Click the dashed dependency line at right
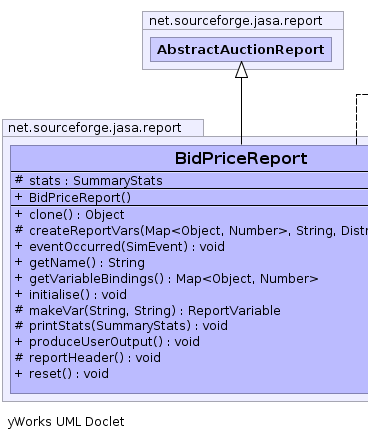Viewport: 368px width, 439px height. coord(357,119)
